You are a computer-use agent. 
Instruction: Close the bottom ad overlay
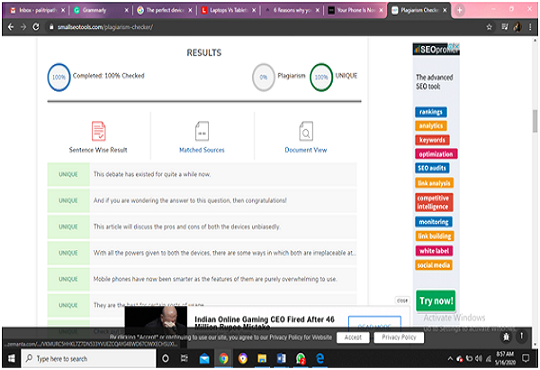[402, 301]
